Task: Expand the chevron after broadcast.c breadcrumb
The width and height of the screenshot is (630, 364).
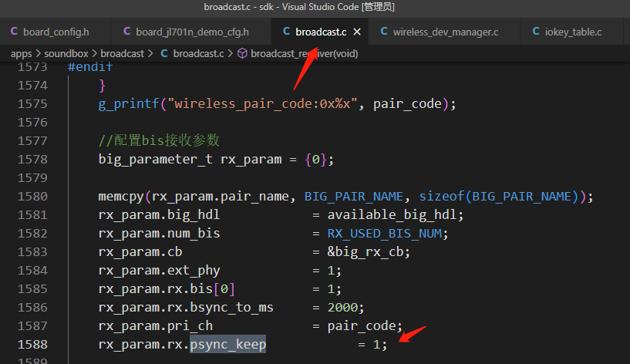Action: point(231,53)
